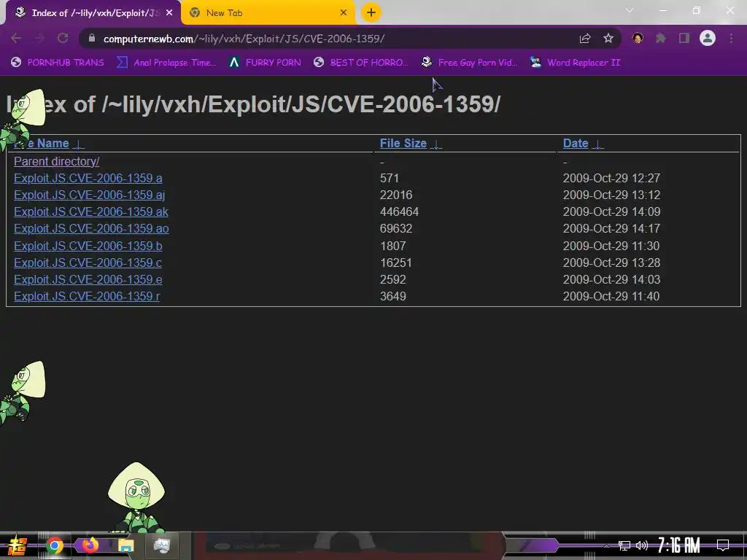Open the Chrome three-dot menu

731,39
